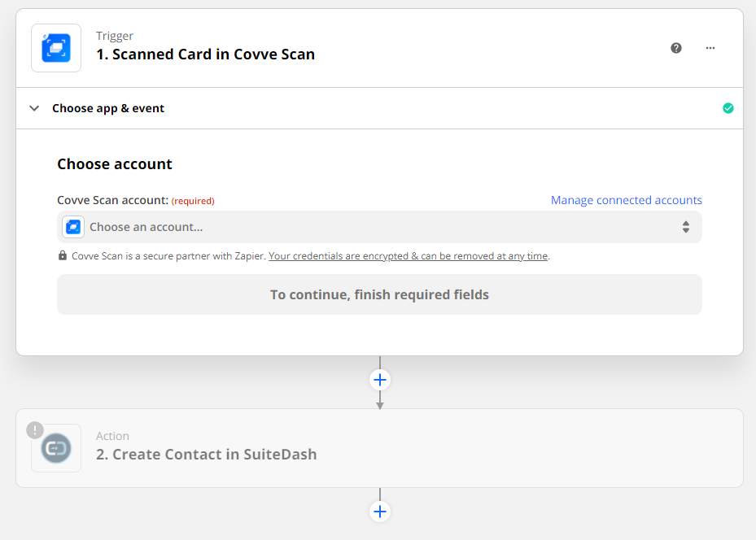The image size is (756, 540).
Task: Collapse the Choose app & event chevron
Action: 34,108
